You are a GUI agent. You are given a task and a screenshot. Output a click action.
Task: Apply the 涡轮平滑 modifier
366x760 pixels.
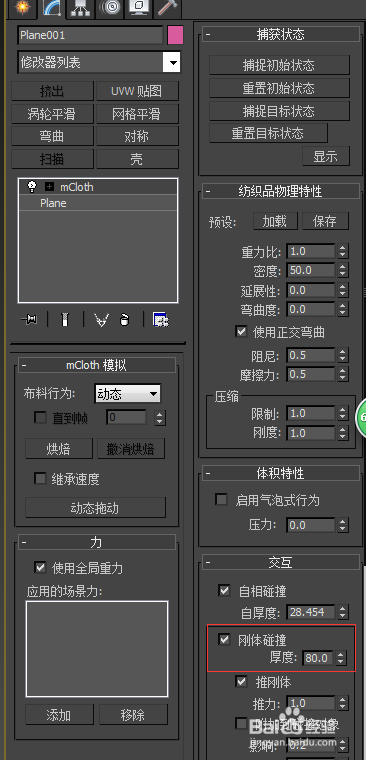(x=52, y=114)
